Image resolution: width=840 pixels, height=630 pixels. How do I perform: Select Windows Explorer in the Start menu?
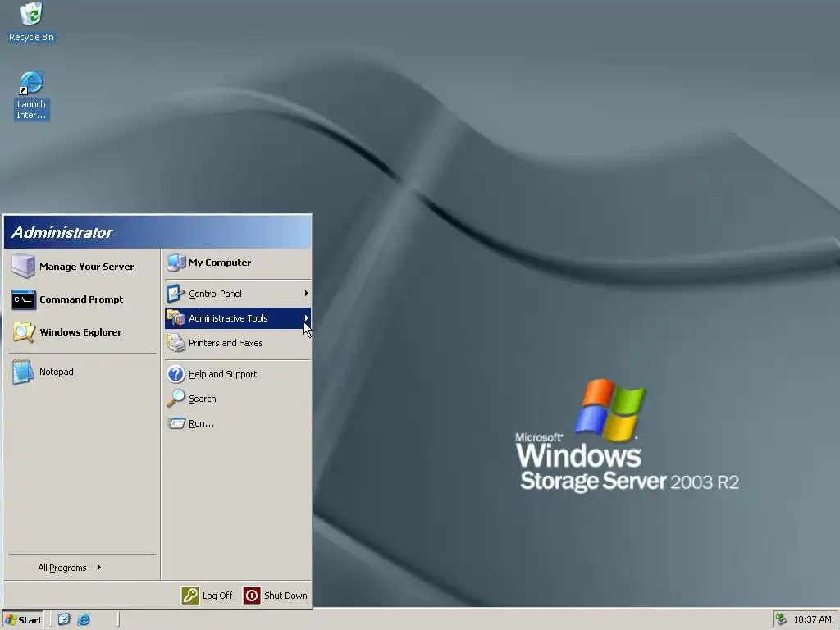[x=83, y=332]
